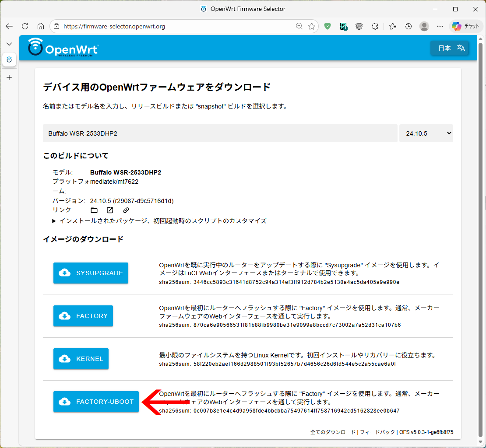Click the zoom magnifier icon in the address bar
This screenshot has height=448, width=486.
(x=299, y=26)
